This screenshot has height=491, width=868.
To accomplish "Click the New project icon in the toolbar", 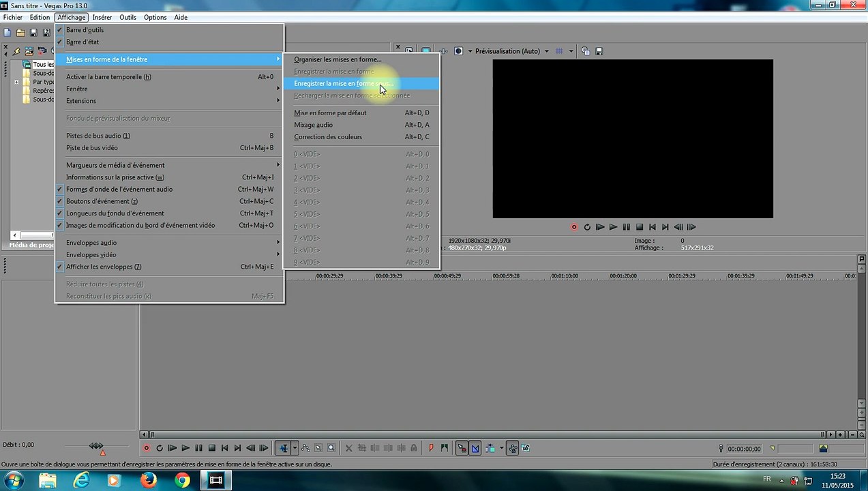I will pyautogui.click(x=8, y=33).
